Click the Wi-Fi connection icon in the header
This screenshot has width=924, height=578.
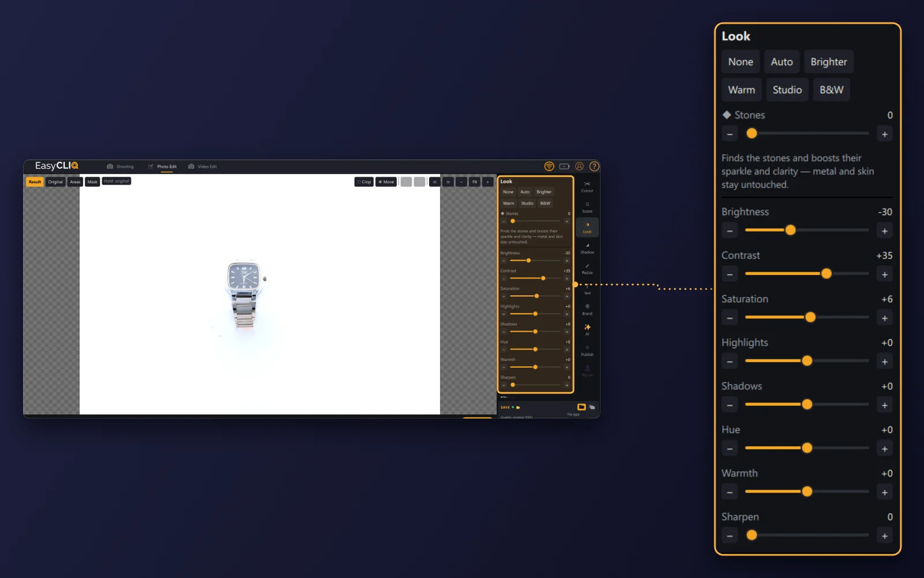[549, 166]
